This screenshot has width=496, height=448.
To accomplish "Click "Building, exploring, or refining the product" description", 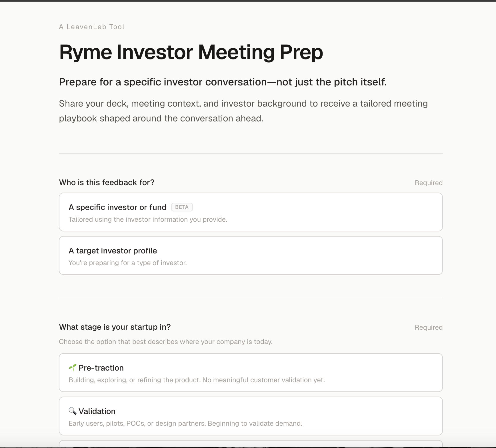I will click(x=197, y=380).
